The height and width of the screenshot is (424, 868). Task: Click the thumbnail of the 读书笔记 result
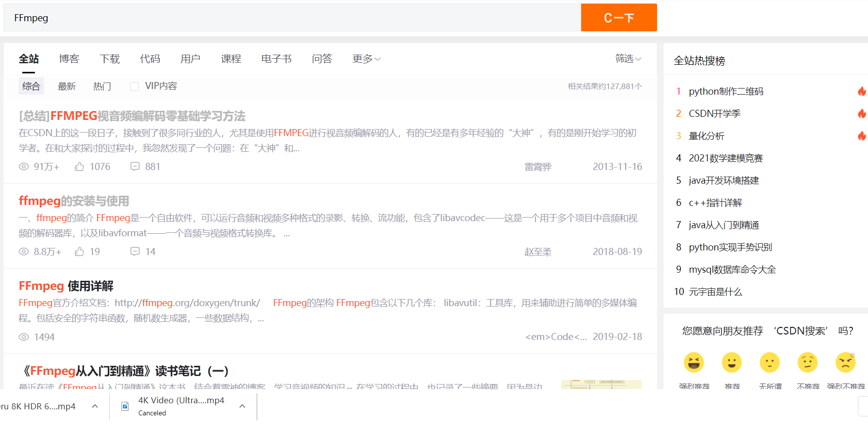click(601, 385)
